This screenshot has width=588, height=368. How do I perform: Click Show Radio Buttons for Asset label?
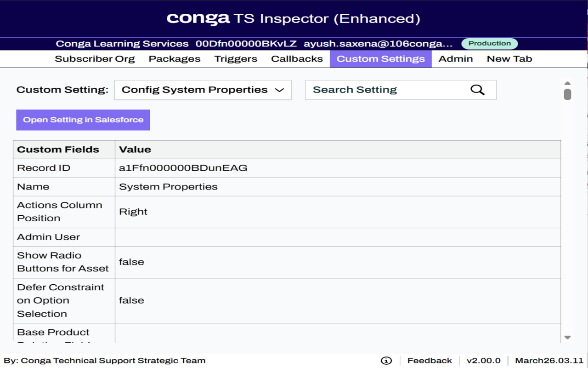click(x=64, y=262)
